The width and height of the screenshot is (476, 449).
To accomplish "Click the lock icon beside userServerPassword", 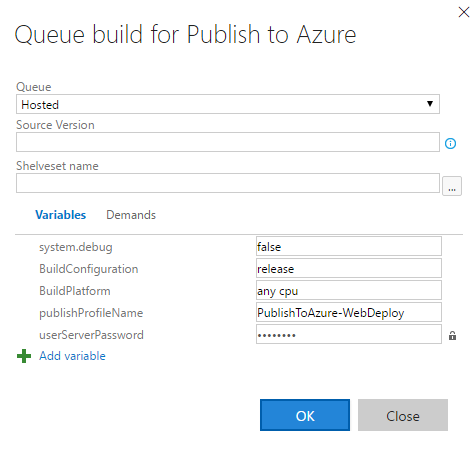I will click(x=452, y=335).
